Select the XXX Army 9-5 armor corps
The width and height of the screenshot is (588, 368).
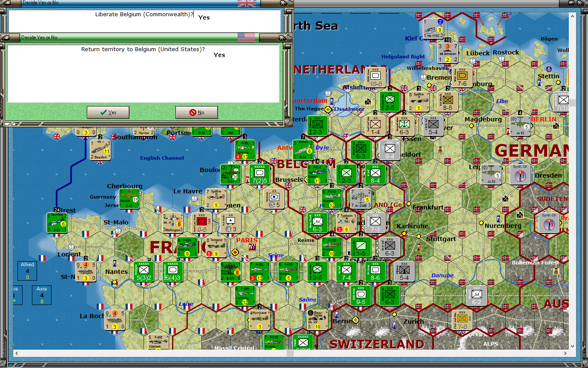click(x=361, y=296)
